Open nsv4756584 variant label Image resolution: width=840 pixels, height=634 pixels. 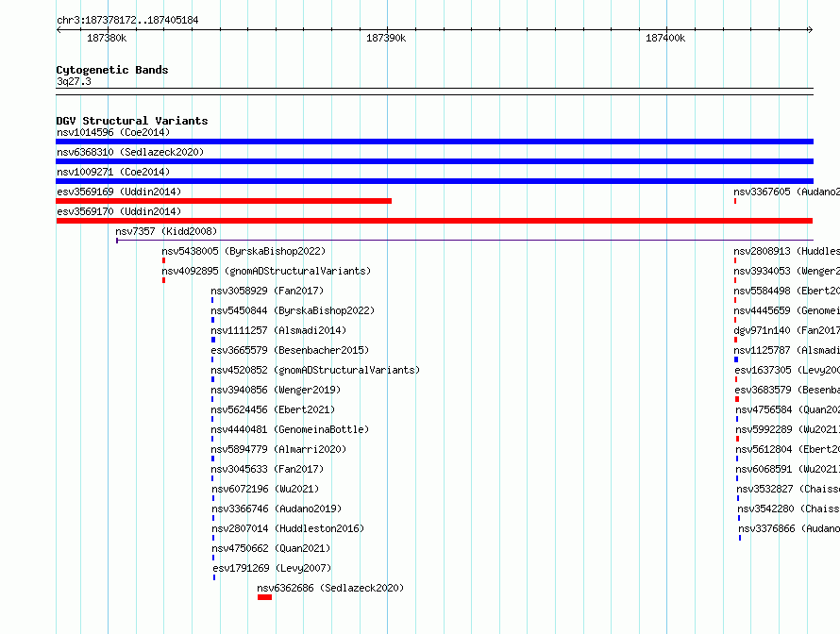click(787, 409)
